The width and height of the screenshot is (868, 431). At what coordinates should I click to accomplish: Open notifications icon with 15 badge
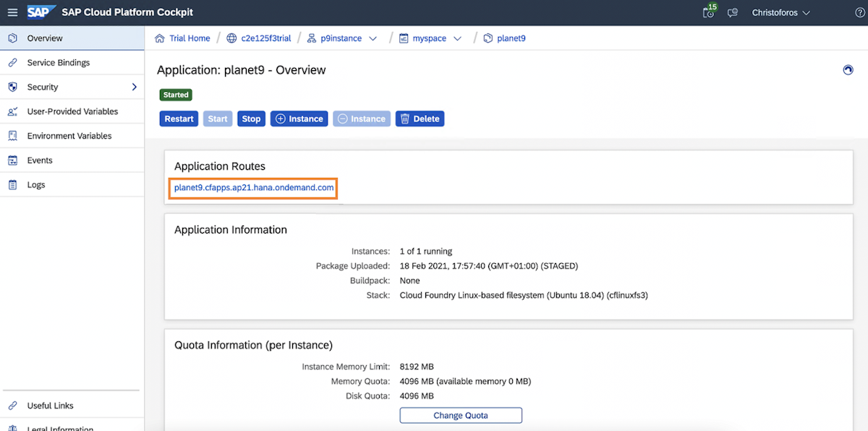click(710, 12)
